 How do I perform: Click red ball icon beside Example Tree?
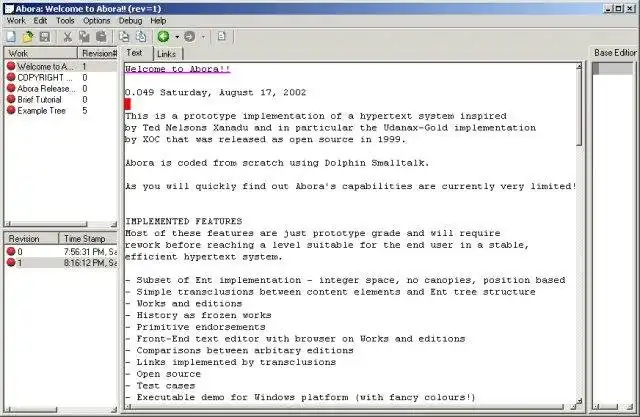point(11,110)
